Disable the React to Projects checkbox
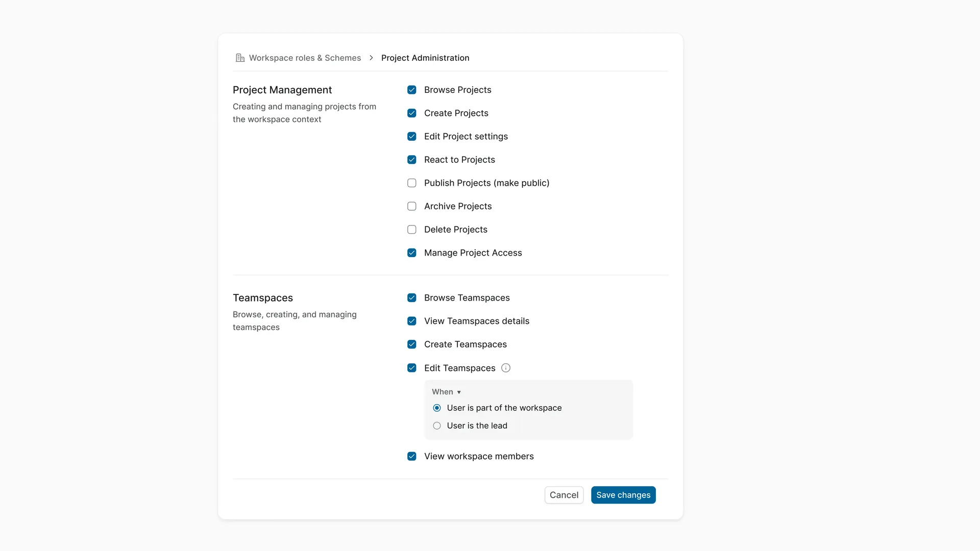980x551 pixels. (x=412, y=160)
